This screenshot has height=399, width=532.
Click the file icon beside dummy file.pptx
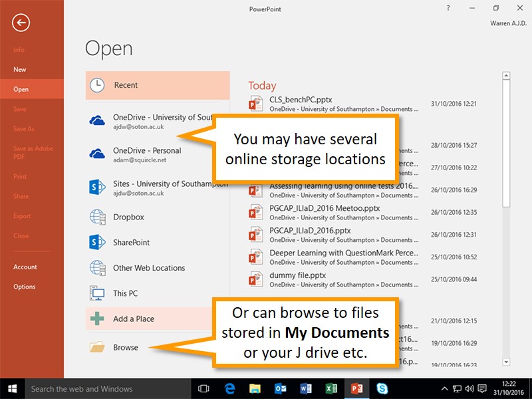pos(256,279)
